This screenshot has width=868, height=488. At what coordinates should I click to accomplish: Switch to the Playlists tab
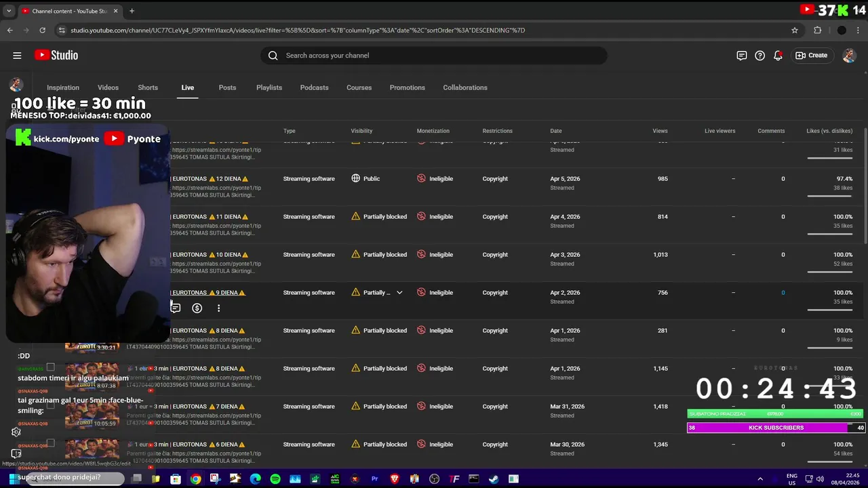click(269, 87)
